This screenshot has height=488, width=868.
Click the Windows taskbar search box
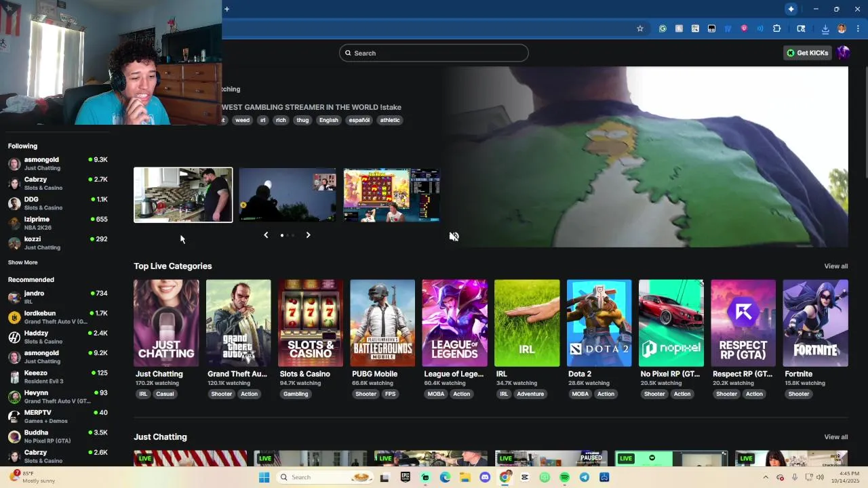coord(325,477)
